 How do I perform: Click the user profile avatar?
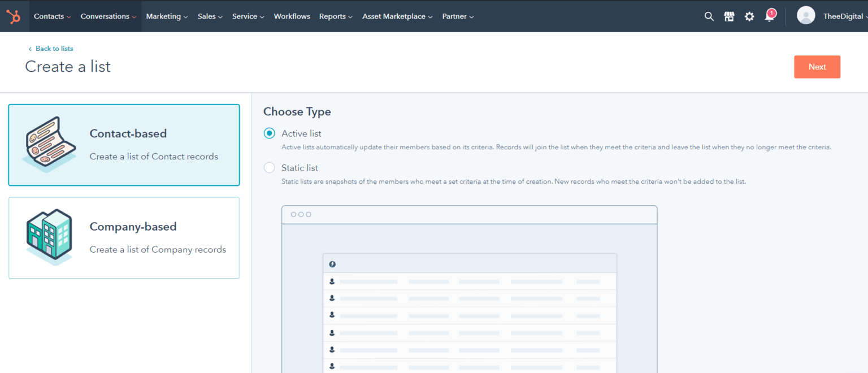click(x=806, y=15)
